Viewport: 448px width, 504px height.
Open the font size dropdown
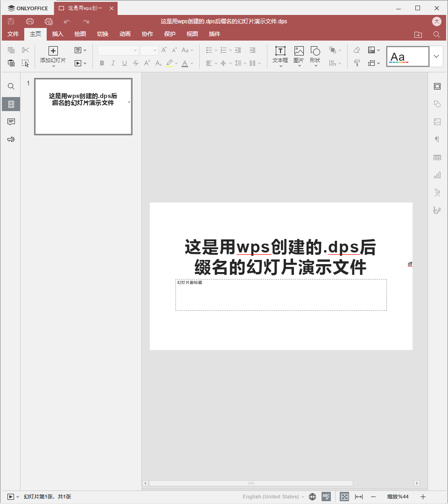pos(155,50)
